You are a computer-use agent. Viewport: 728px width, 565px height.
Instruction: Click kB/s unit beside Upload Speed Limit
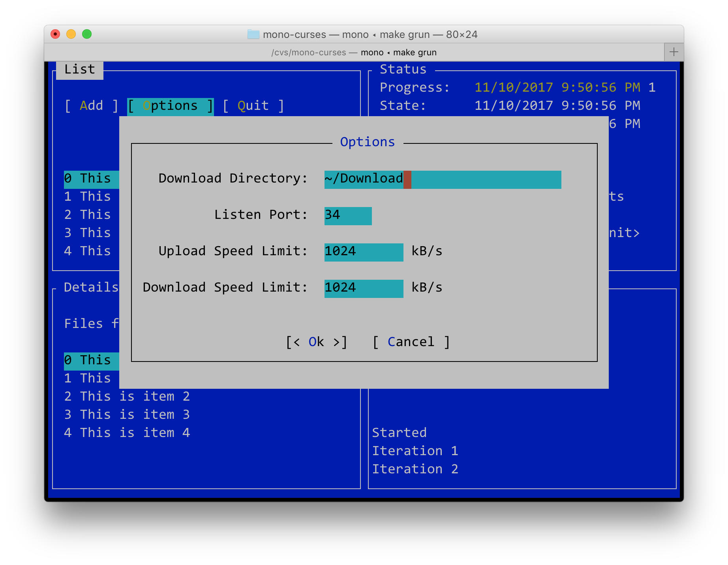[x=427, y=251]
